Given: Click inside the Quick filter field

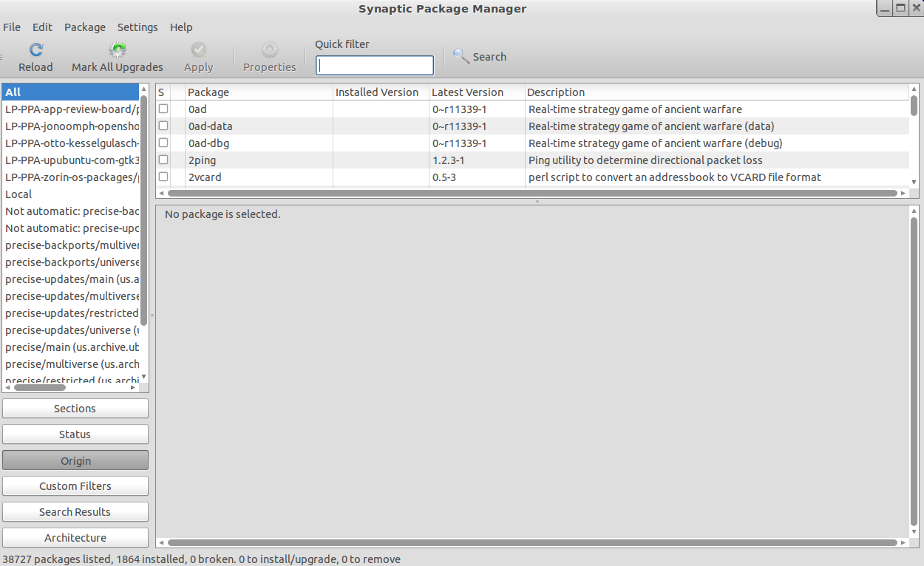Looking at the screenshot, I should point(374,65).
